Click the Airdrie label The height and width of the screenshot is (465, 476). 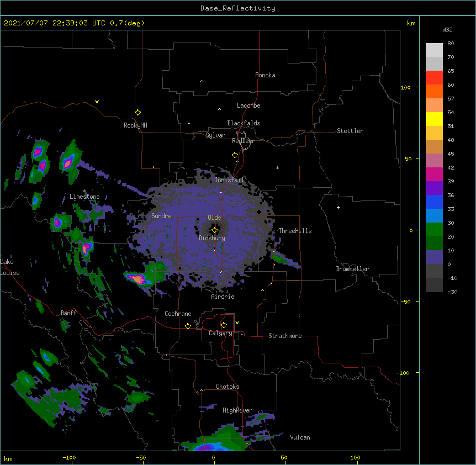223,297
